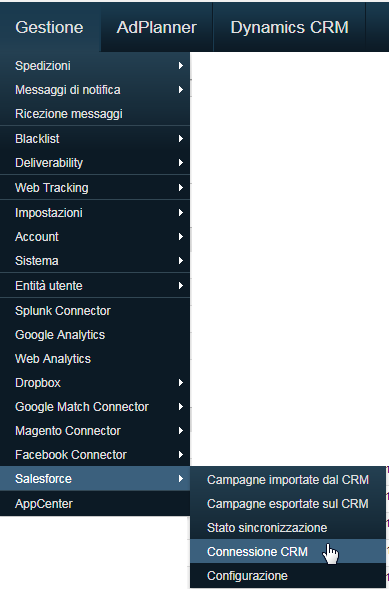
Task: Select Web Analytics entry
Action: click(95, 359)
